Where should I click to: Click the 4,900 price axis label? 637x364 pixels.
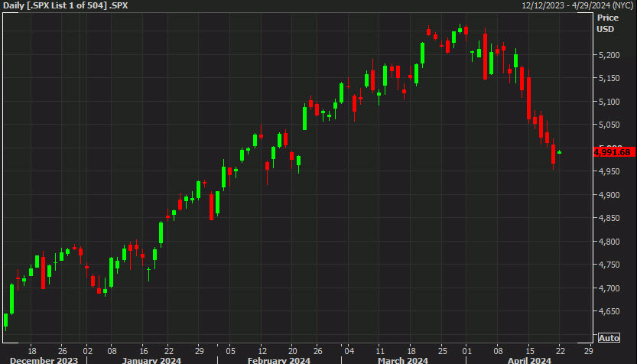point(609,195)
